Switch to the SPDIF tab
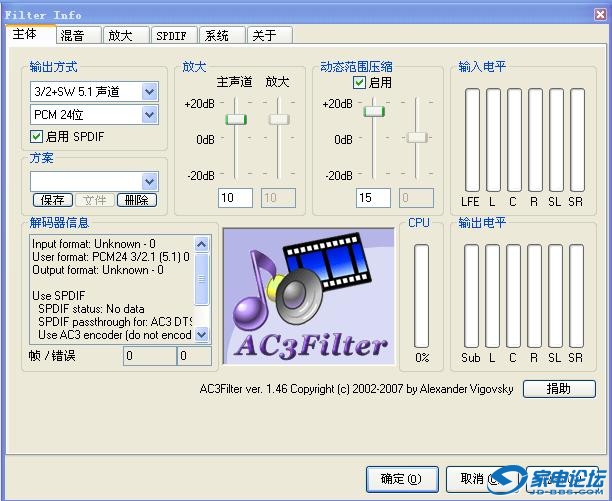The height and width of the screenshot is (501, 612). click(x=174, y=36)
